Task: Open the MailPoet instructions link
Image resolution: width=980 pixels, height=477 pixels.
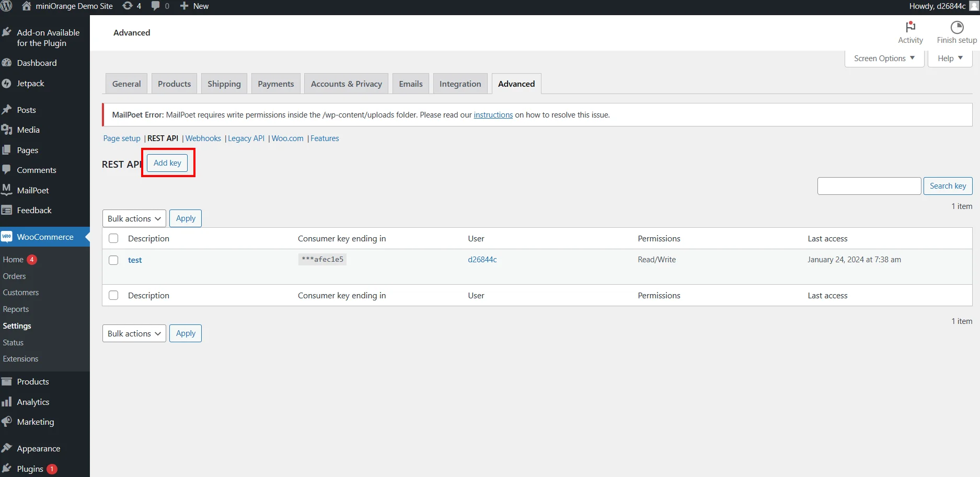Action: (x=493, y=114)
